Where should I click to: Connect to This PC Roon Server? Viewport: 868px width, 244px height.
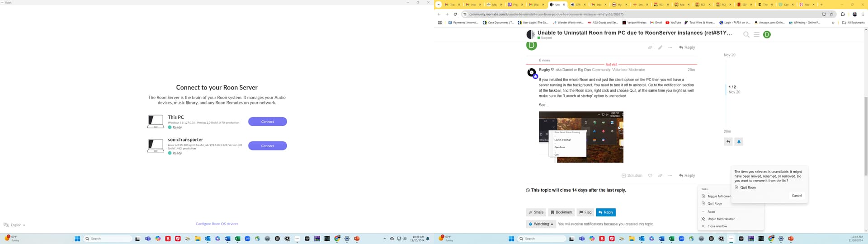(x=267, y=122)
